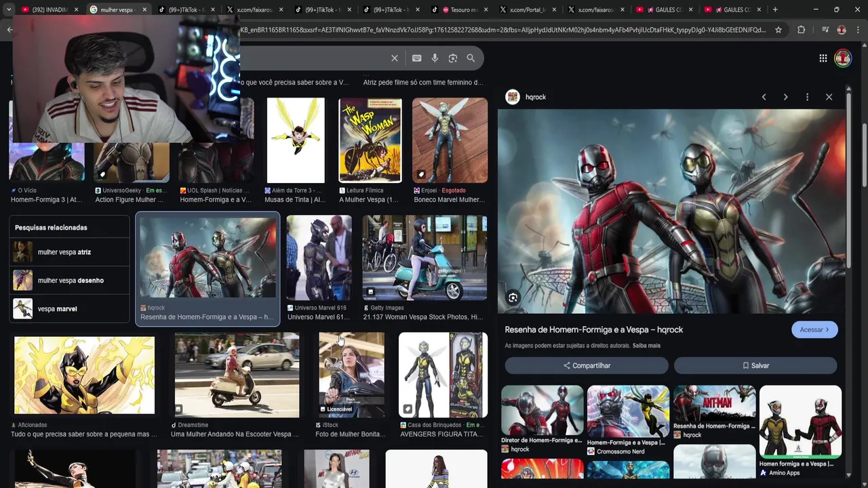Show next image in preview panel
This screenshot has height=488, width=868.
(785, 97)
